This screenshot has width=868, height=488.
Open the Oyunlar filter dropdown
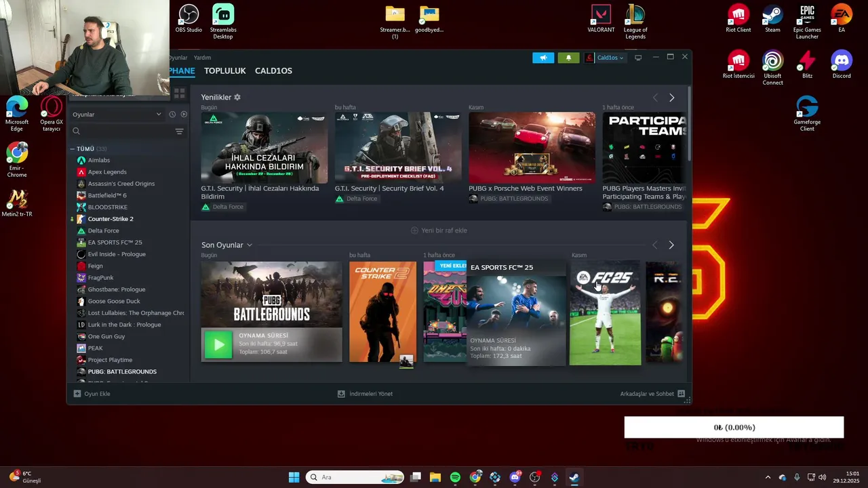point(117,114)
